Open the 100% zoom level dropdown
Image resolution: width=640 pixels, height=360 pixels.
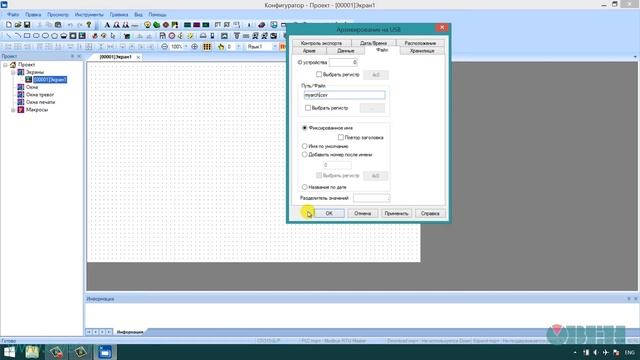186,47
